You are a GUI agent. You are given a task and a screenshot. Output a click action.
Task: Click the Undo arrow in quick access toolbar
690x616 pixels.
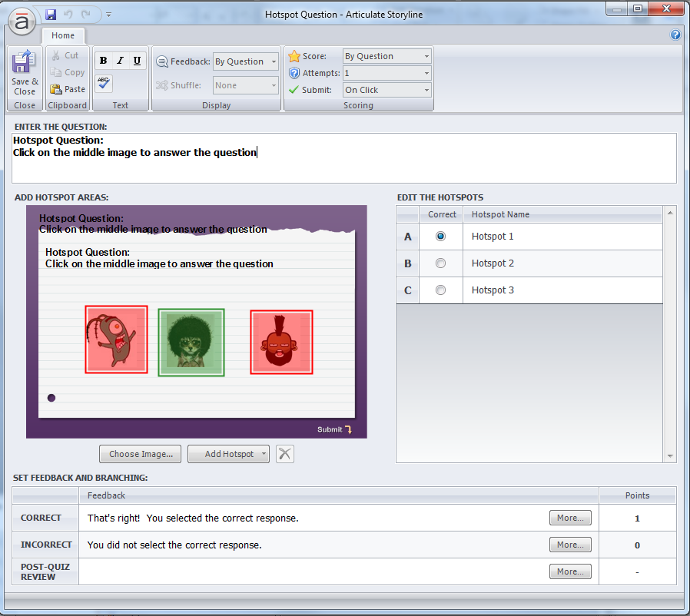pyautogui.click(x=68, y=15)
